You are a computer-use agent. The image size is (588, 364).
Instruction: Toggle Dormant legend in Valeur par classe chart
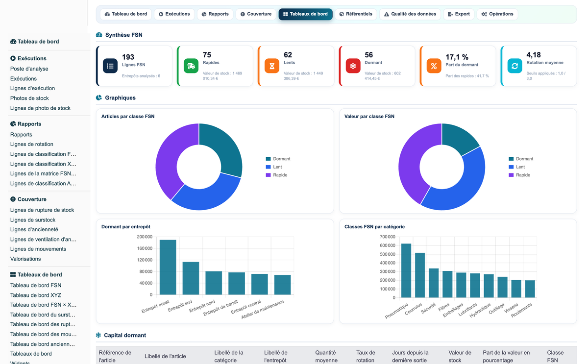pyautogui.click(x=521, y=159)
